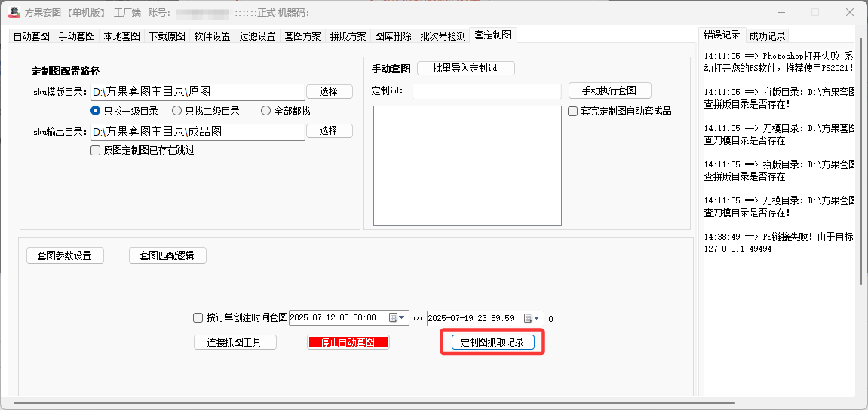Click 连接抓图工具 button
The image size is (868, 410).
tap(235, 342)
